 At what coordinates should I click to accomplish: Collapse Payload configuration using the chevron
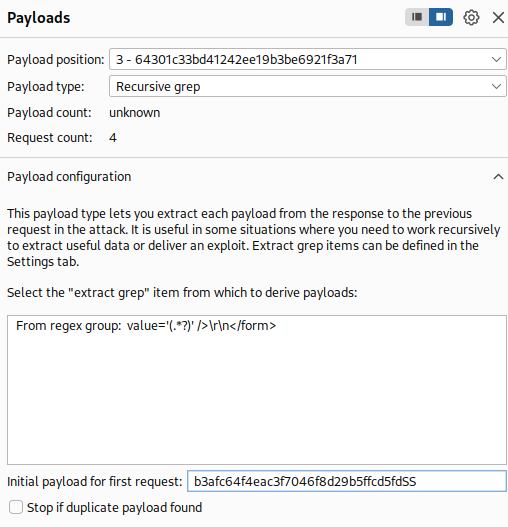pos(498,176)
